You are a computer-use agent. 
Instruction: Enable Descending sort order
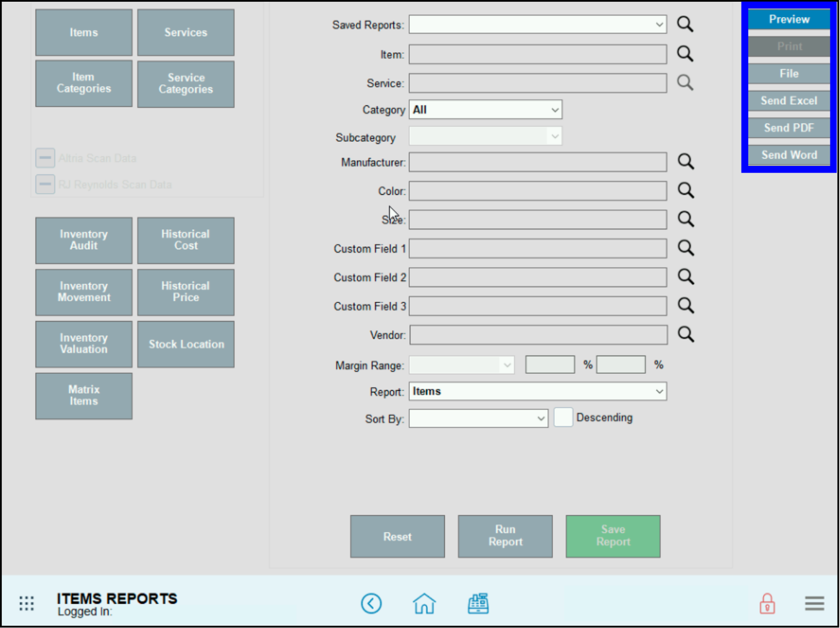click(563, 417)
